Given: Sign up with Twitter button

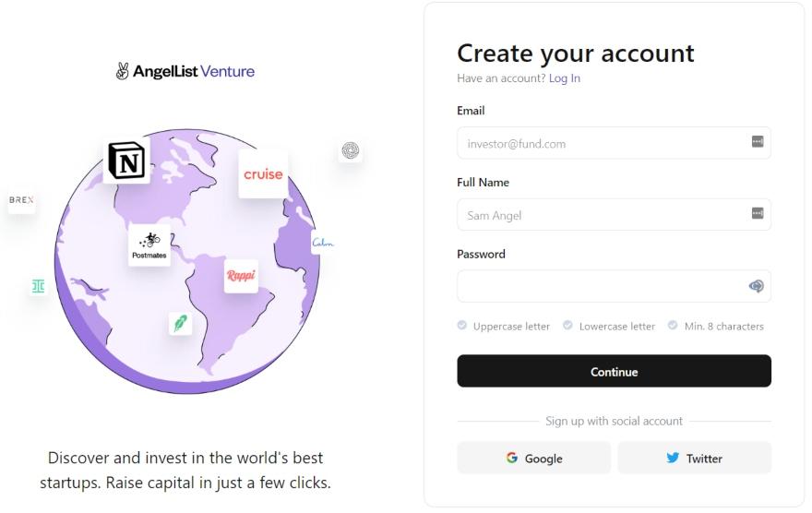Looking at the screenshot, I should (695, 458).
